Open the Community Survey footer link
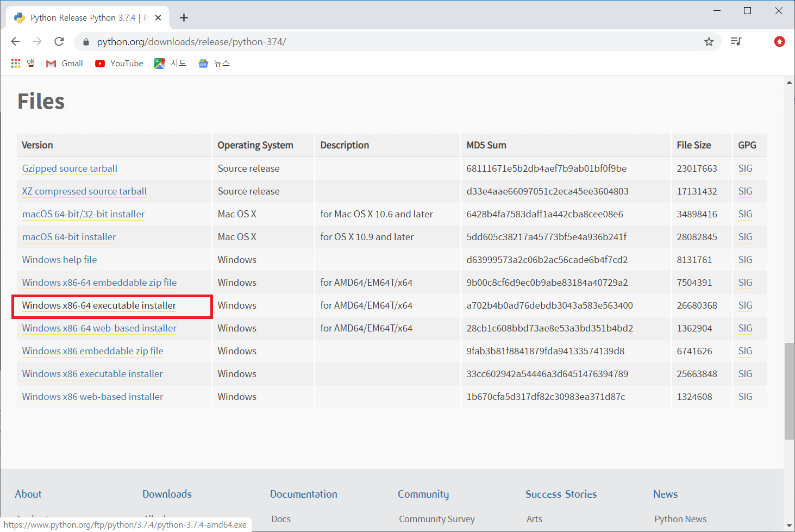 click(437, 519)
